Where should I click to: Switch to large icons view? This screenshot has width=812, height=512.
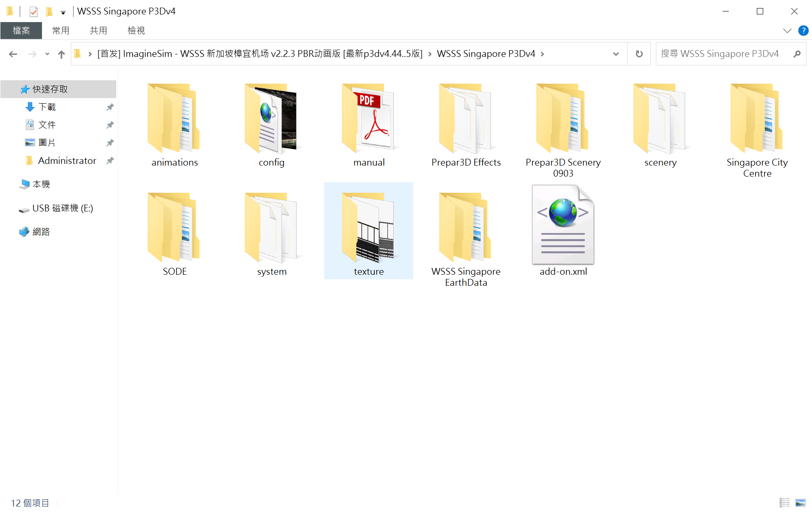pyautogui.click(x=800, y=503)
